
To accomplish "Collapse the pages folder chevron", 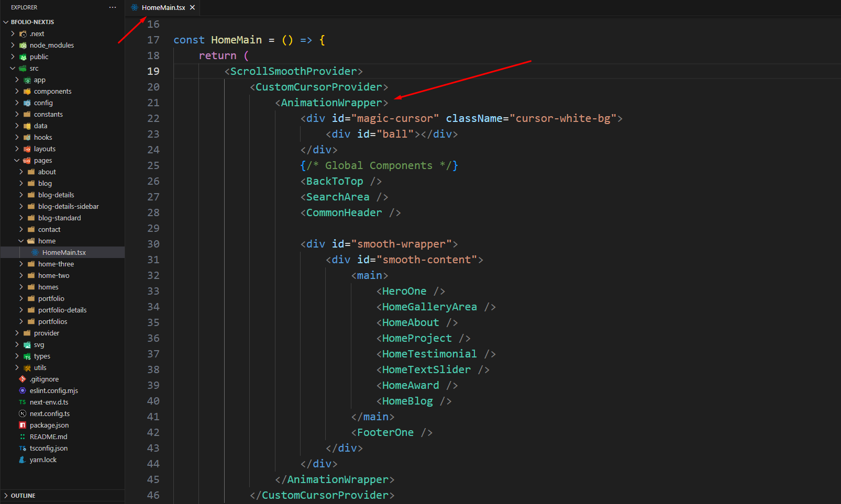I will (17, 160).
